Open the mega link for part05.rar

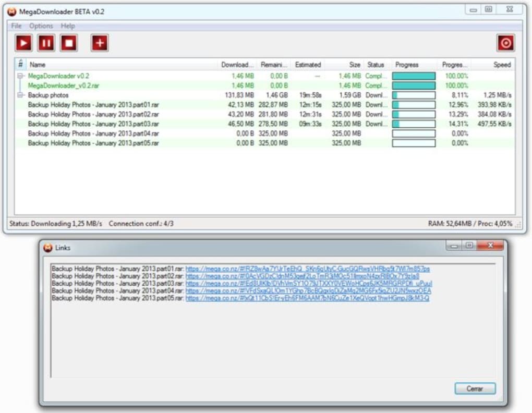point(307,298)
